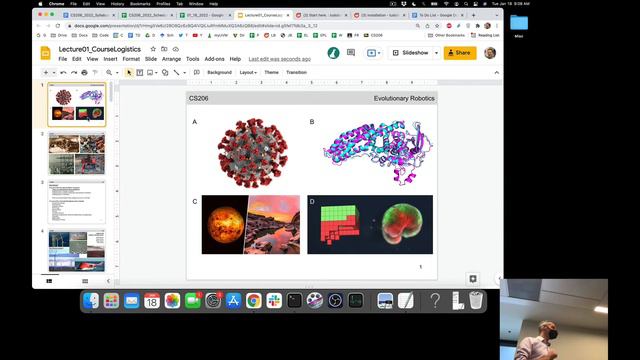Click the Chrome address bar URL
The width and height of the screenshot is (640, 360).
196,26
